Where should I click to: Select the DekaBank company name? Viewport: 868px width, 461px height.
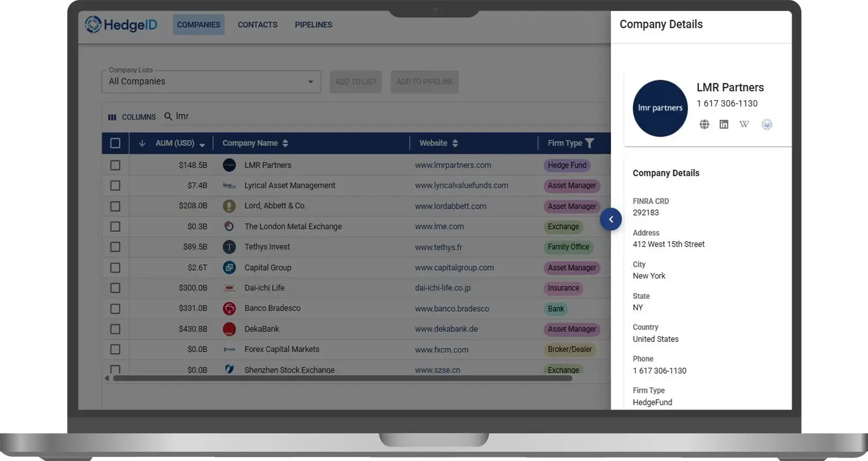(x=262, y=329)
